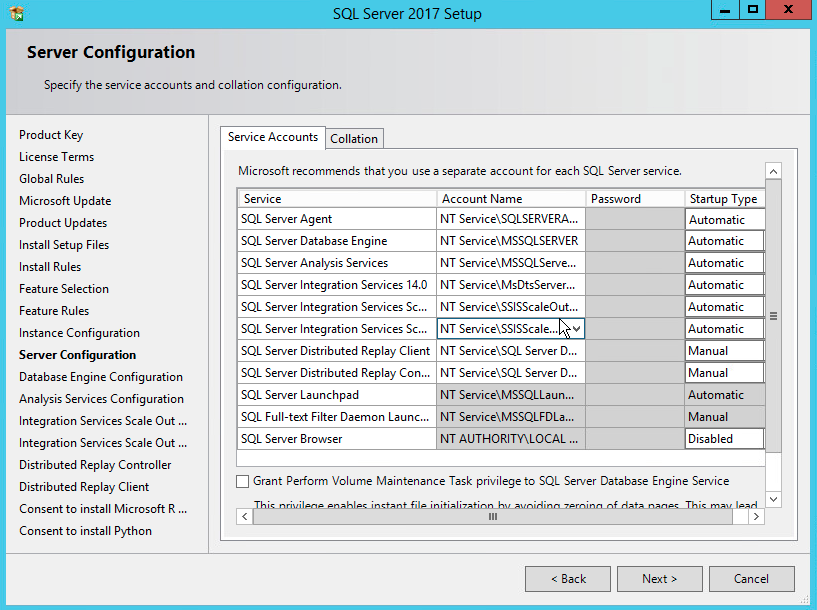Change SQL Server Agent startup type
Screen dimensions: 817x610
click(724, 219)
